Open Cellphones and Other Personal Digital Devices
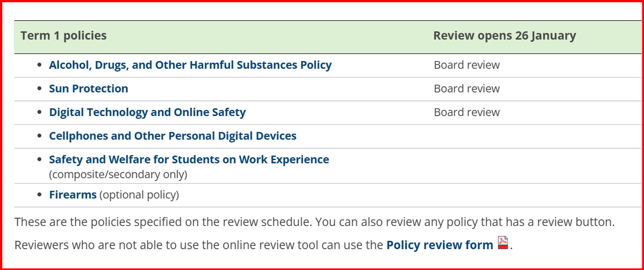Image resolution: width=644 pixels, height=270 pixels. pyautogui.click(x=173, y=136)
